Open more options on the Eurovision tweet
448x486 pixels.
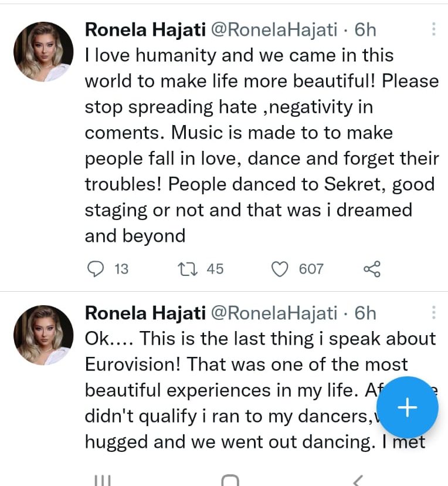pyautogui.click(x=433, y=313)
